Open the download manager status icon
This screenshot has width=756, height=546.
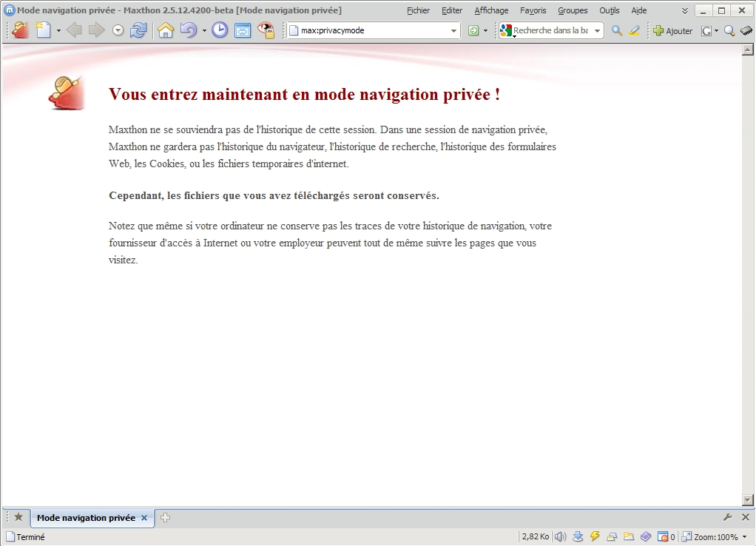pyautogui.click(x=578, y=536)
